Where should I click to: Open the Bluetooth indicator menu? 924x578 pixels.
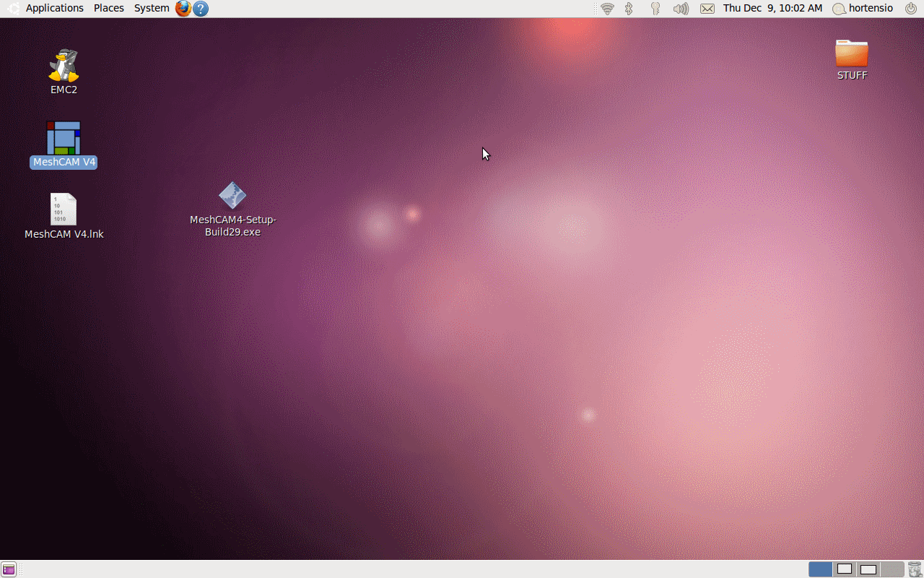click(x=629, y=9)
